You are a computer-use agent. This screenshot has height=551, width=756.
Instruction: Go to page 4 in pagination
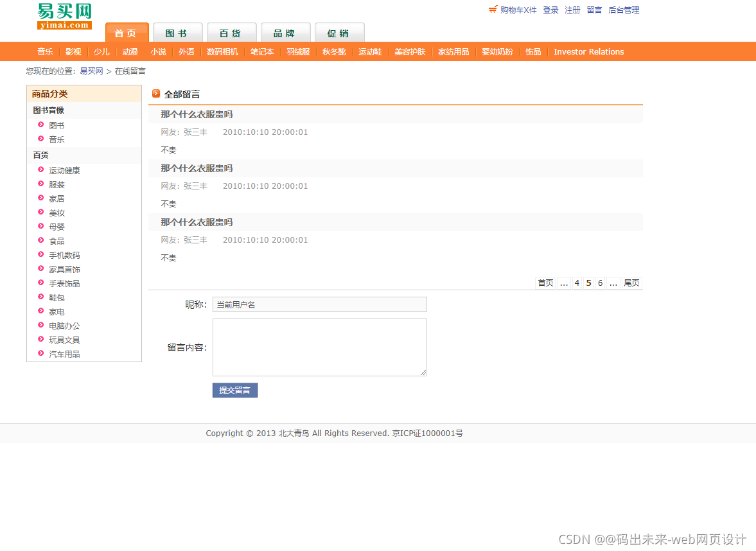[x=577, y=283]
